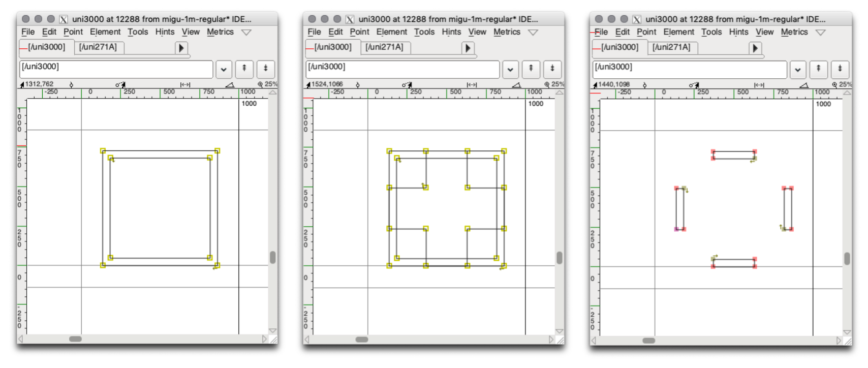Viewport: 868px width, 368px height.
Task: Open the Point menu in the left window
Action: pos(73,32)
